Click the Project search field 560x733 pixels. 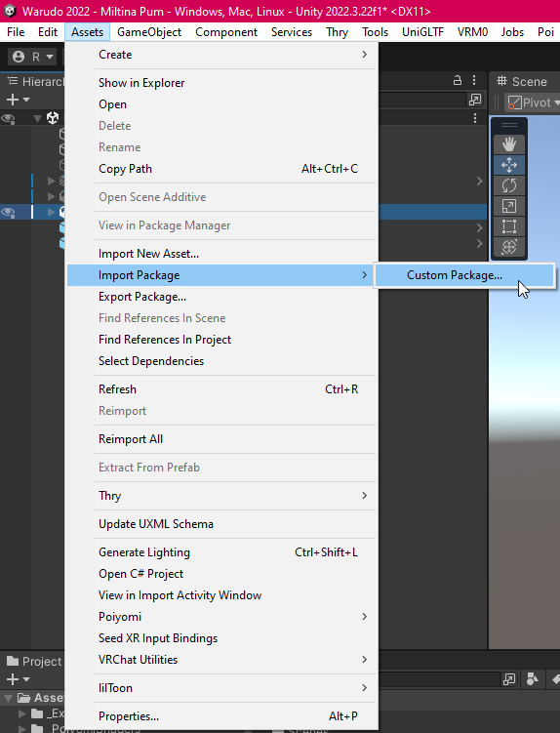[439, 678]
